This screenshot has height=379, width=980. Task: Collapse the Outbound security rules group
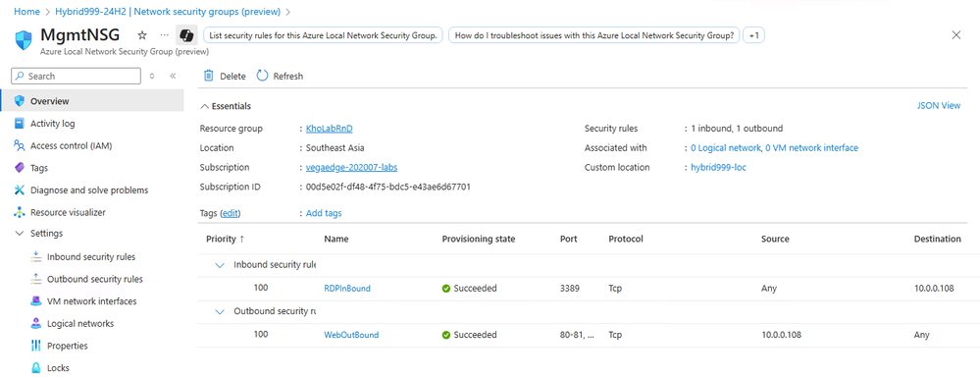pyautogui.click(x=220, y=311)
